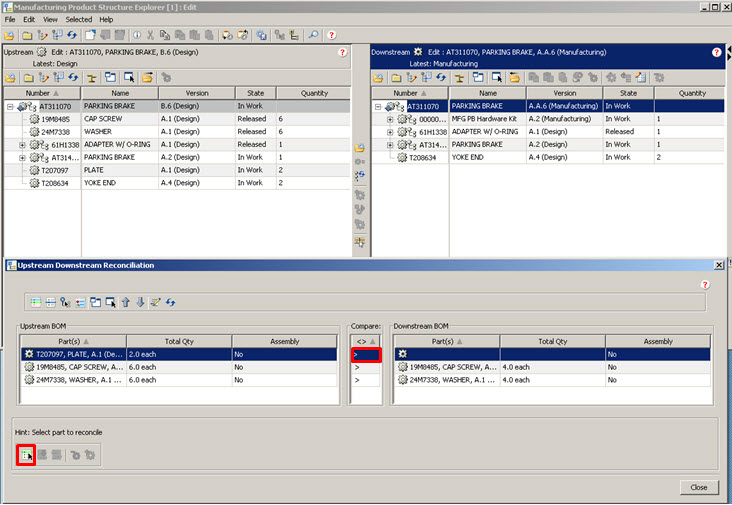
Task: Click the top folder icon in the middle divider toolbar
Action: click(359, 148)
